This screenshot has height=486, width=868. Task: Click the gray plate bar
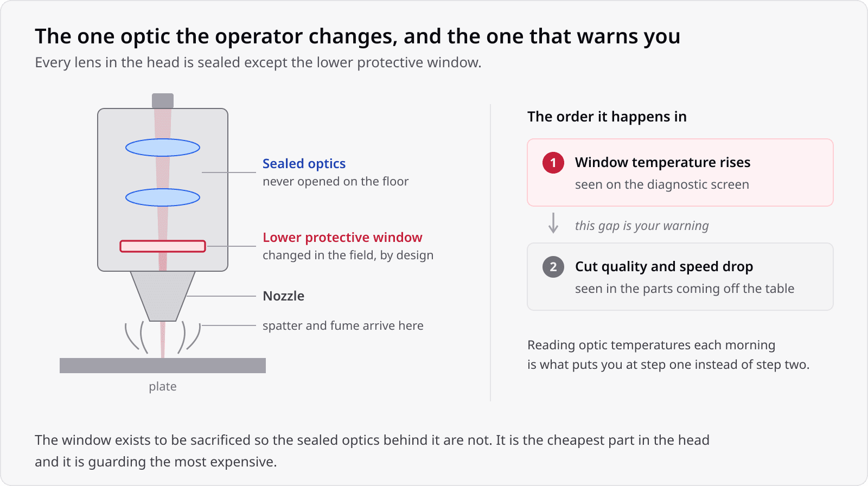163,366
